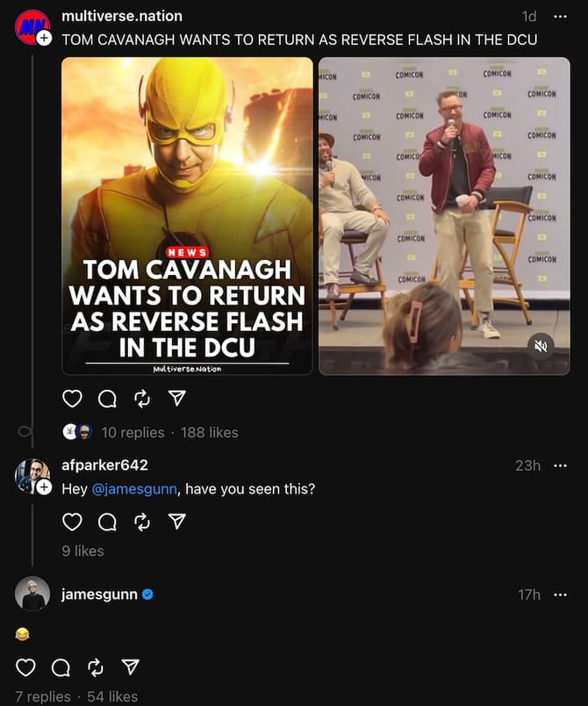Open the options menu on jamesgunn's reply

[x=561, y=595]
